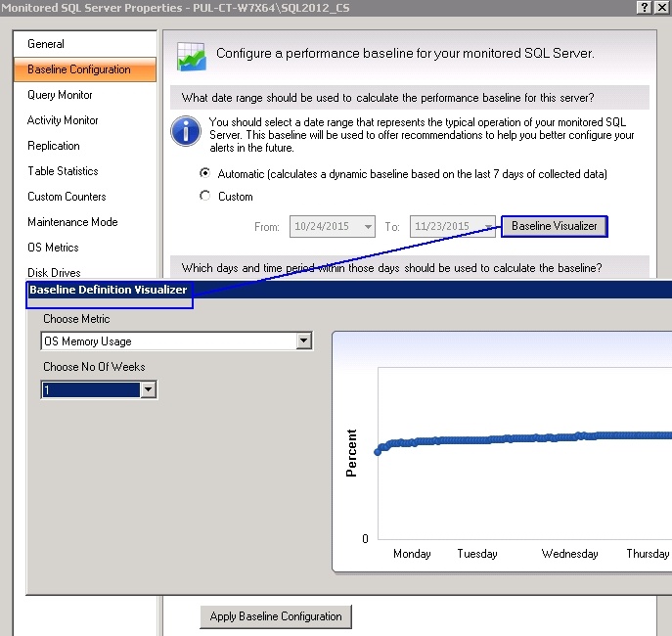Click the Percent axis label
672x636 pixels.
point(351,453)
